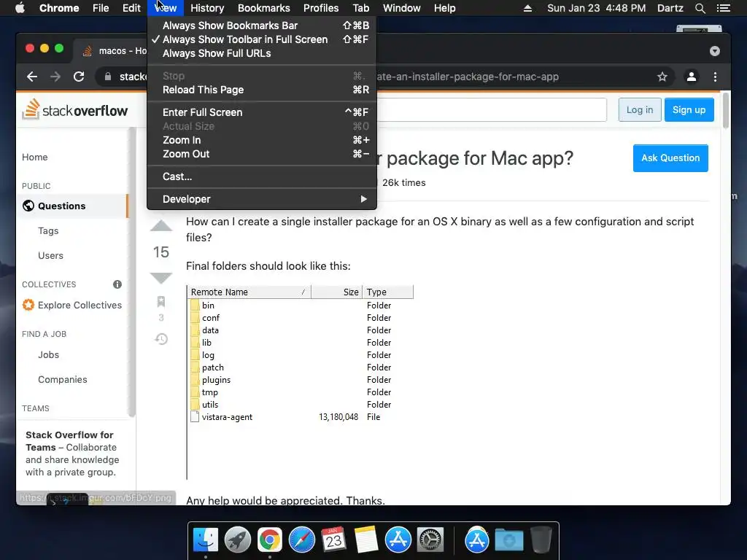Expand the Developer submenu
The width and height of the screenshot is (747, 560).
tap(262, 199)
